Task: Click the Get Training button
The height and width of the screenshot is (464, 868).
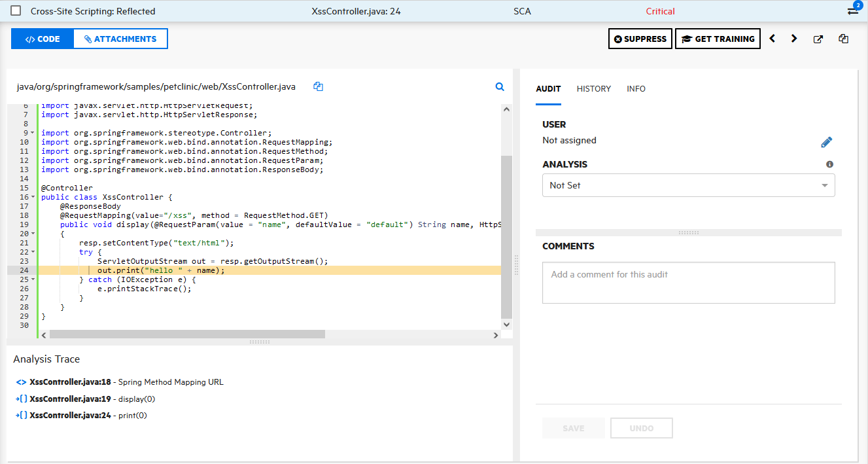Action: pos(718,39)
